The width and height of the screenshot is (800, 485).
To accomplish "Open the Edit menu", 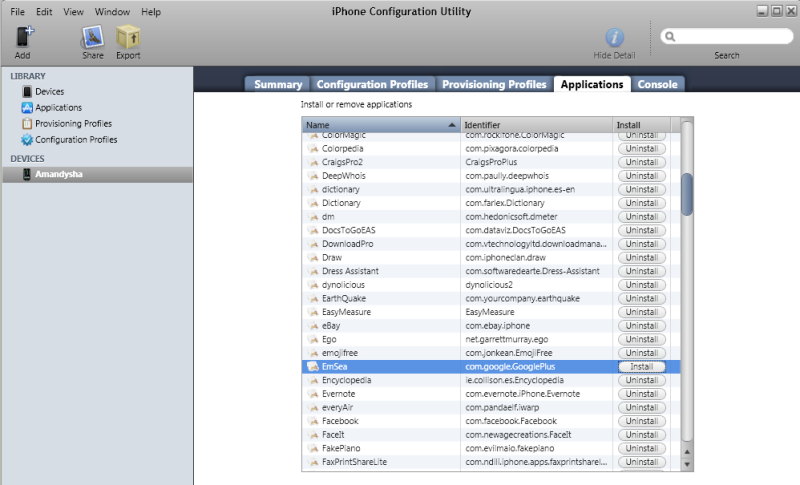I will (44, 12).
